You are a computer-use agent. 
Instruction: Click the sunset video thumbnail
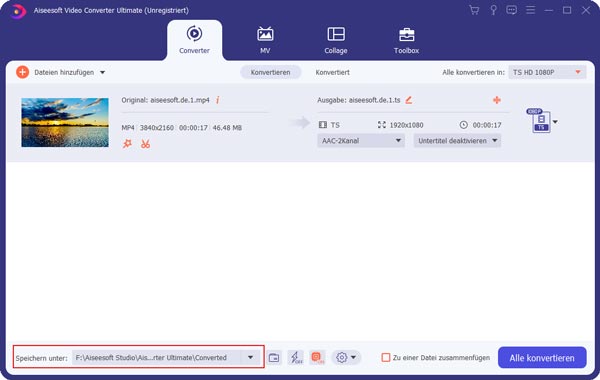pos(65,122)
